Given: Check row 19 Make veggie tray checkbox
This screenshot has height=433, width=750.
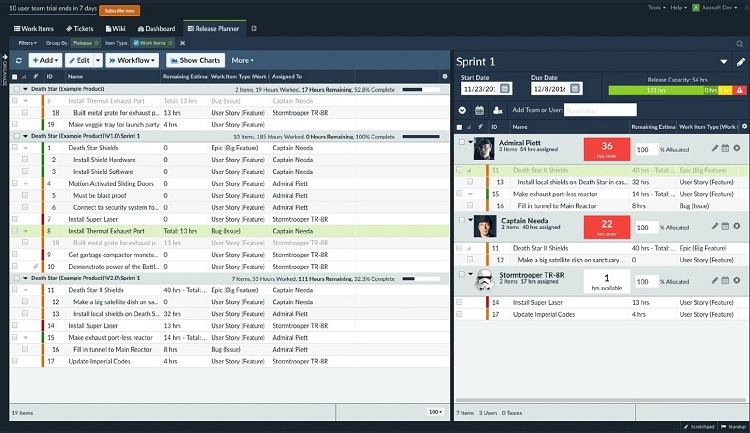Looking at the screenshot, I should pos(15,124).
